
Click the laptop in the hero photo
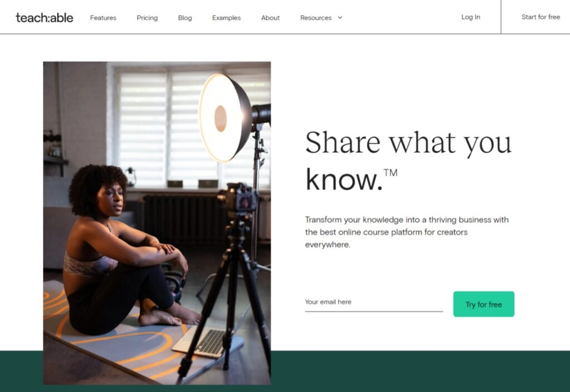tap(208, 340)
